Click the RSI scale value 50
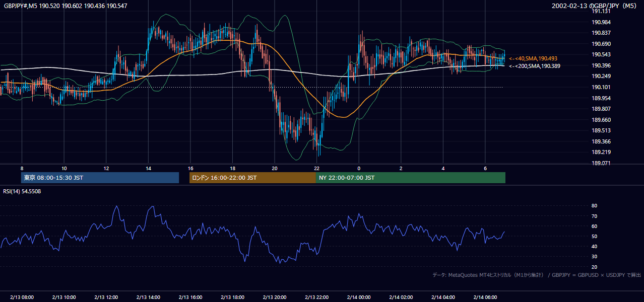Image resolution: width=644 pixels, height=302 pixels. (x=595, y=236)
